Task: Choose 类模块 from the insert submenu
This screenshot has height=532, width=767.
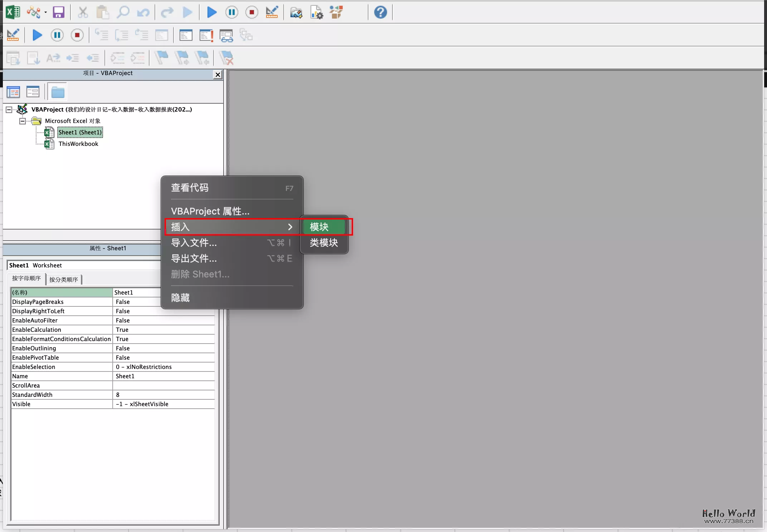Action: (323, 243)
